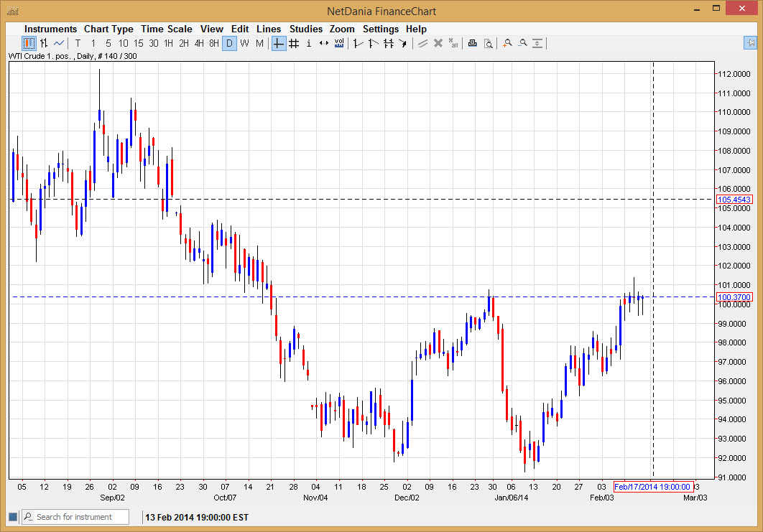Click the zoom in magnifier icon
The height and width of the screenshot is (532, 763).
[507, 43]
